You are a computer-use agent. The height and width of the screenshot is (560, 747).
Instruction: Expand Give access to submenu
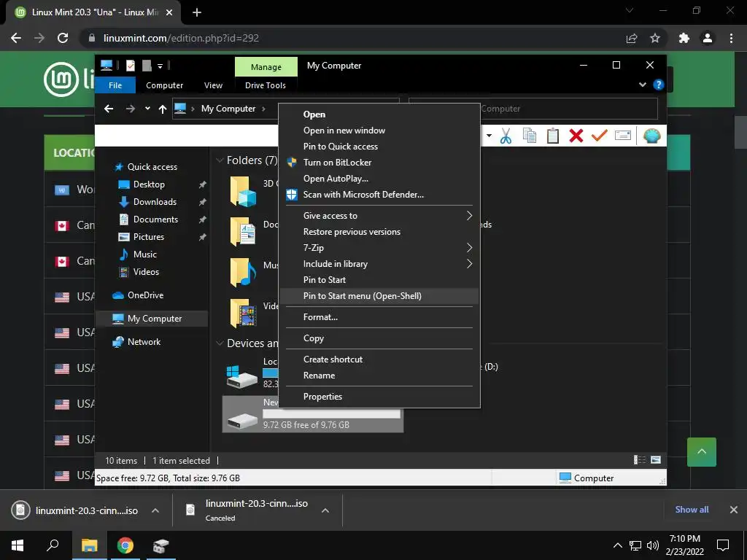[x=379, y=216]
